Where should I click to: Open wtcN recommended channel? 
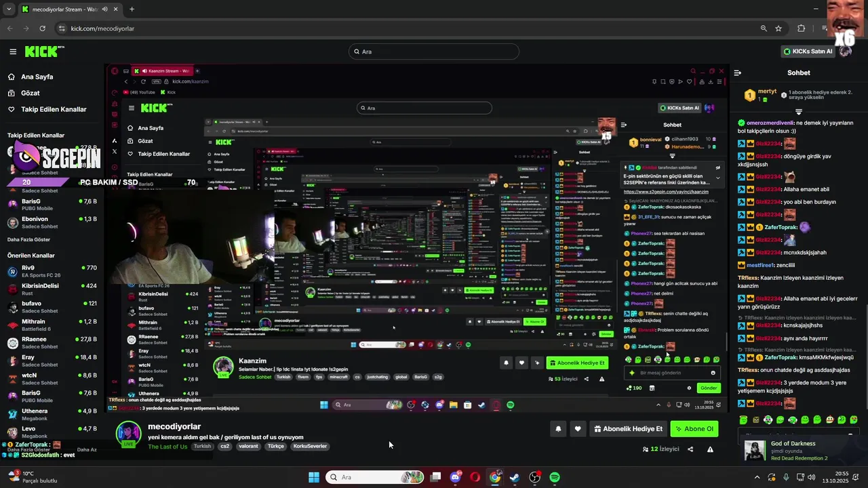(x=52, y=378)
